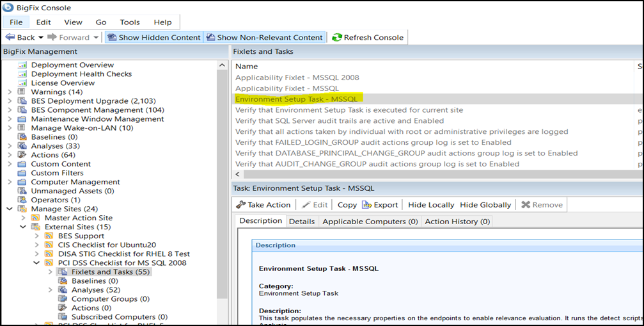Expand CIS Checklist for Ubuntu20
644x326 pixels.
36,245
